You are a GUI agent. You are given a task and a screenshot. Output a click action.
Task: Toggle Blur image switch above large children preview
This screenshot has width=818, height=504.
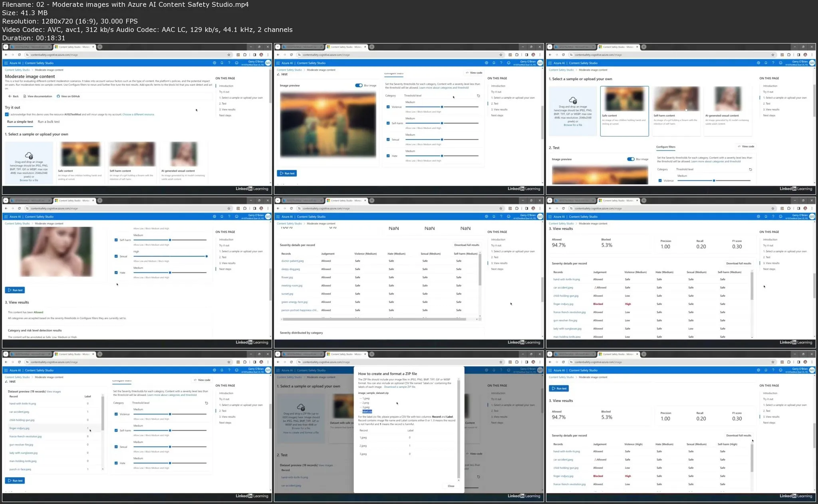(359, 85)
